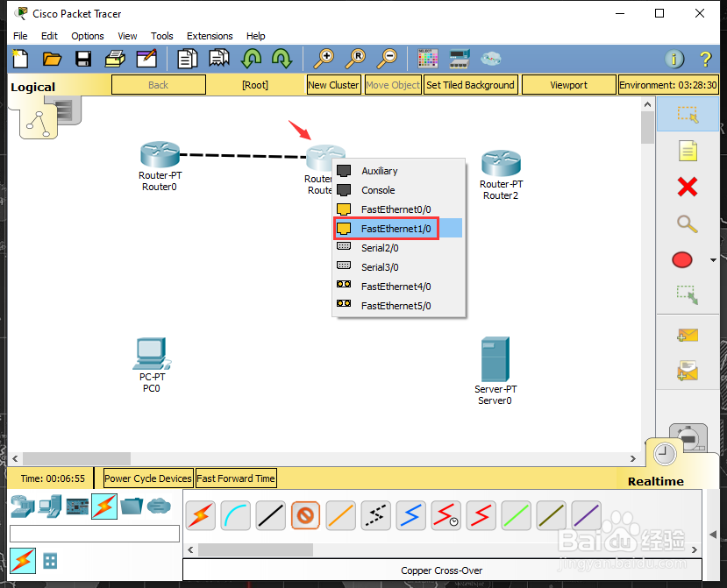Click the Undo arrow icon
This screenshot has height=588, width=727.
point(251,59)
